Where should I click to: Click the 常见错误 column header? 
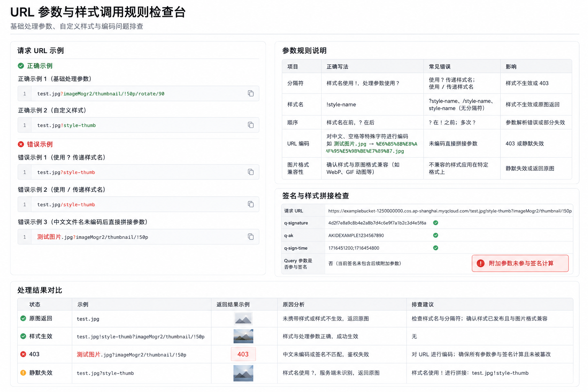click(x=439, y=67)
